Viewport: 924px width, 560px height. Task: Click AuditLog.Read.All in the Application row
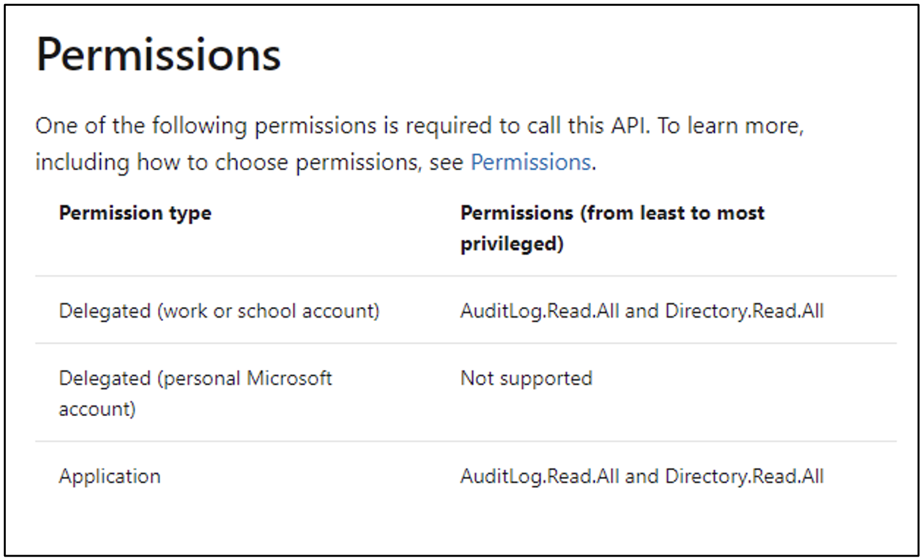pos(540,476)
